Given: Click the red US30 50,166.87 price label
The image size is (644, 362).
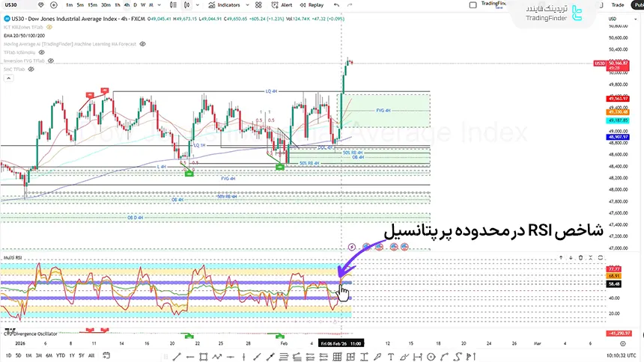Looking at the screenshot, I should 611,65.
